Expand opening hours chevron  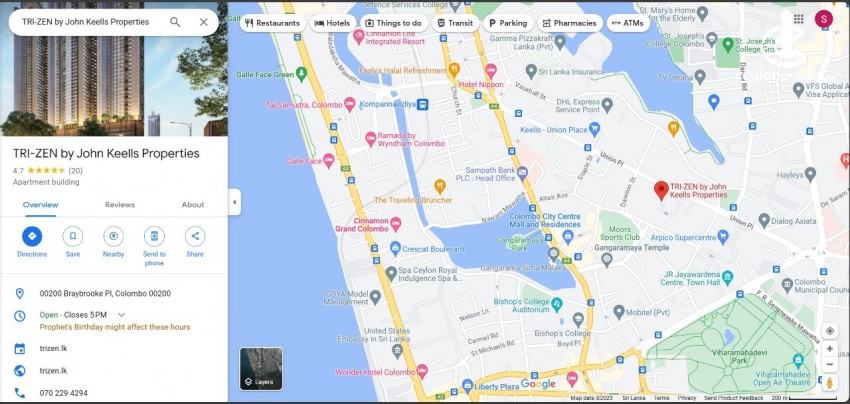[121, 315]
